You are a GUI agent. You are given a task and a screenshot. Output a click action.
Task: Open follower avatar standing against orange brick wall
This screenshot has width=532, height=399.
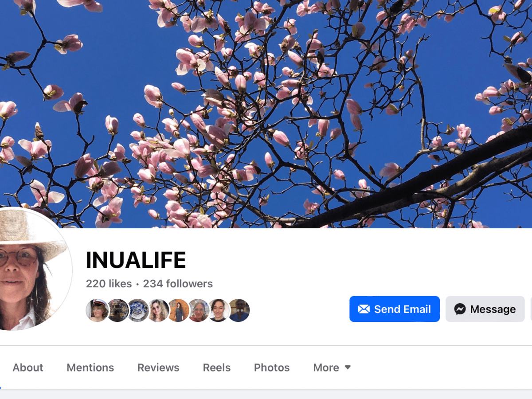pyautogui.click(x=178, y=310)
